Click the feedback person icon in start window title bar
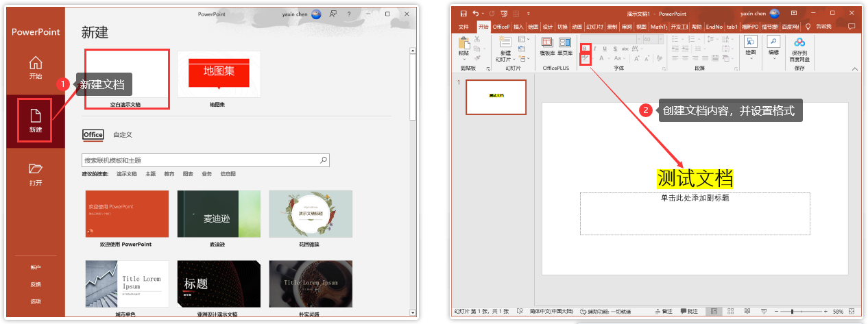 [x=333, y=14]
